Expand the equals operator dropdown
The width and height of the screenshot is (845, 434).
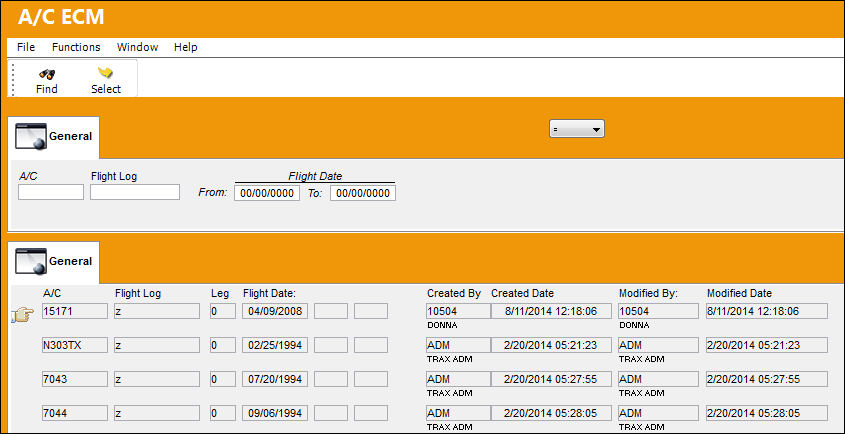pyautogui.click(x=577, y=129)
